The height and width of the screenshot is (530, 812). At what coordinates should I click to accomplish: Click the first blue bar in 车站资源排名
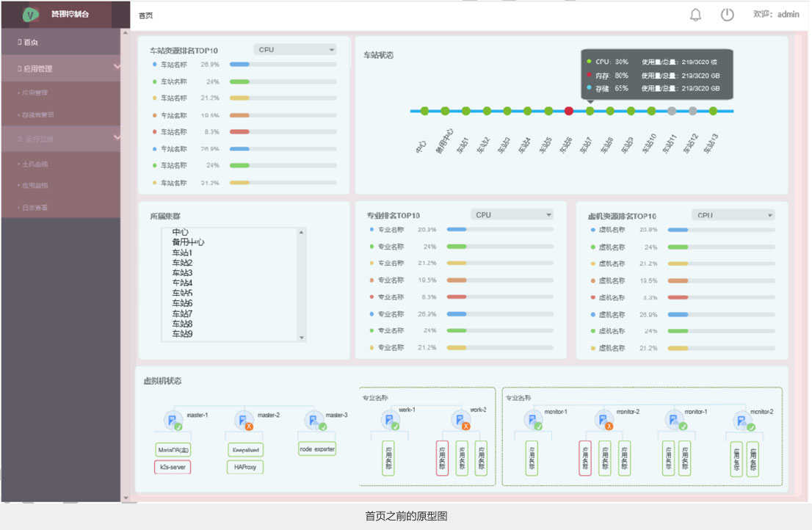coord(239,65)
